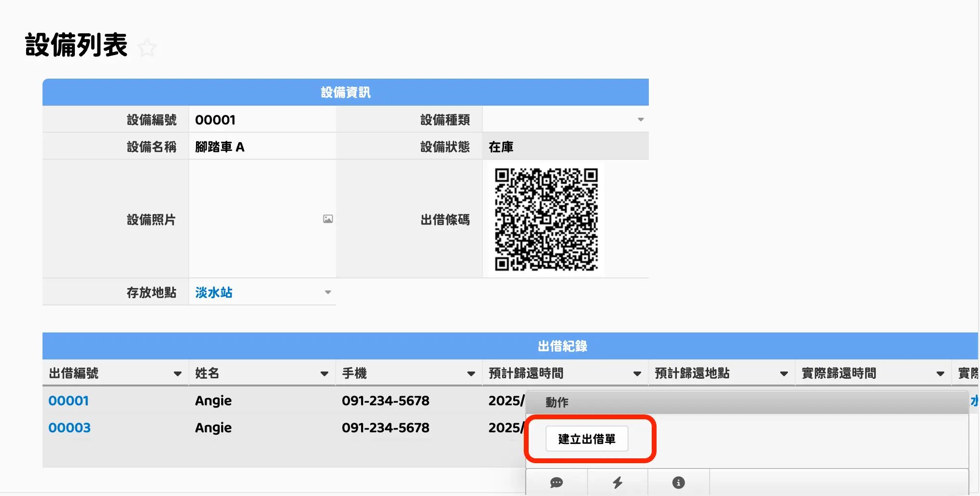
Task: Click the 動作 panel header
Action: point(747,402)
